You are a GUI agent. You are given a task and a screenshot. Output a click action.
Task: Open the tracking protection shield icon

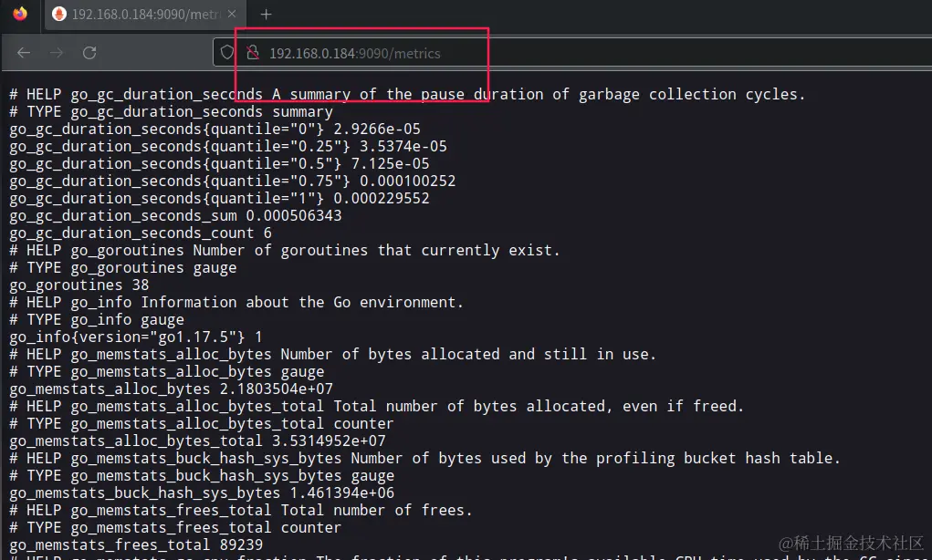(x=227, y=53)
